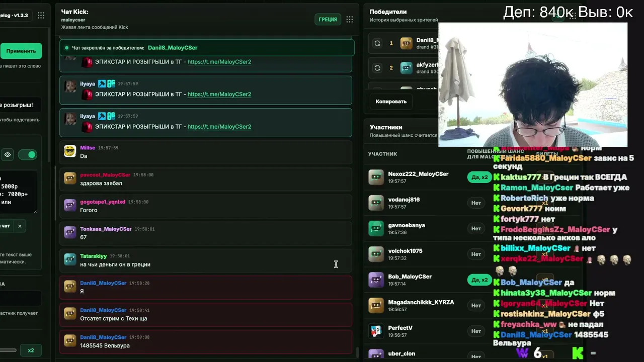Open Telegram link in ilyaya's middle message
The image size is (644, 362).
[219, 94]
